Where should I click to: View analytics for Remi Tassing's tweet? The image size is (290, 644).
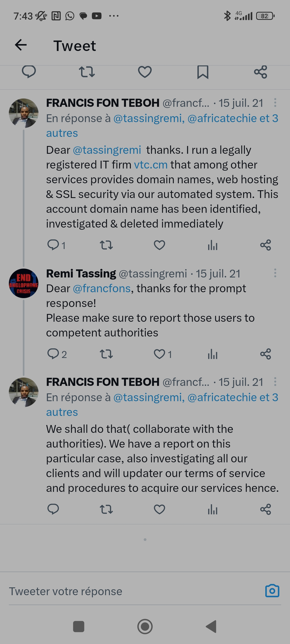click(x=212, y=354)
